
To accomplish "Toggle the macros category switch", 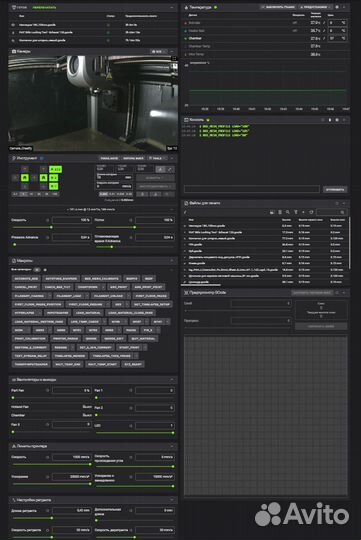I will coord(37,270).
